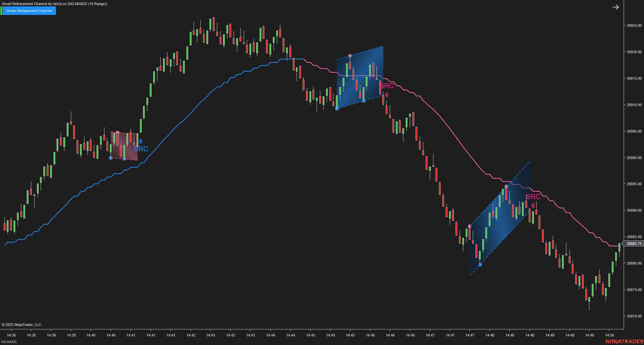
Task: Click the anchor circle atop the first blue channel
Action: coord(350,55)
